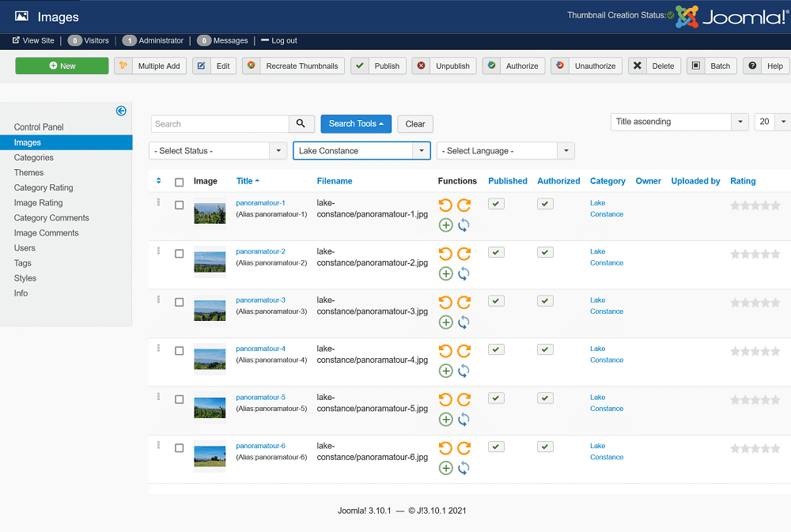Click the magnifier search button

(301, 124)
